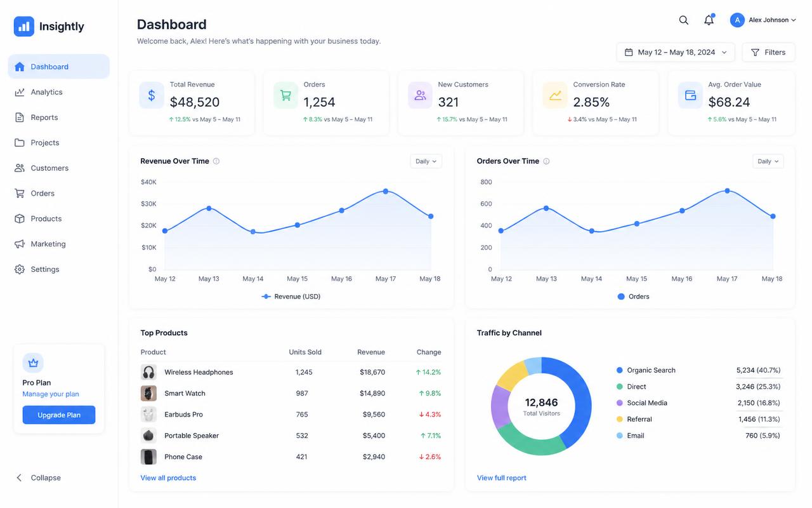Click the May 17 revenue data point
The height and width of the screenshot is (508, 812).
click(x=386, y=191)
